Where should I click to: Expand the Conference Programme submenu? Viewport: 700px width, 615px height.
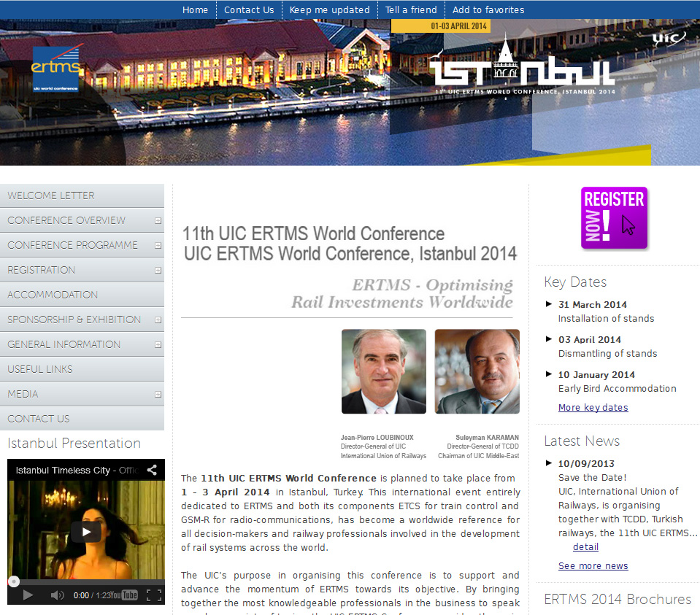(x=158, y=245)
